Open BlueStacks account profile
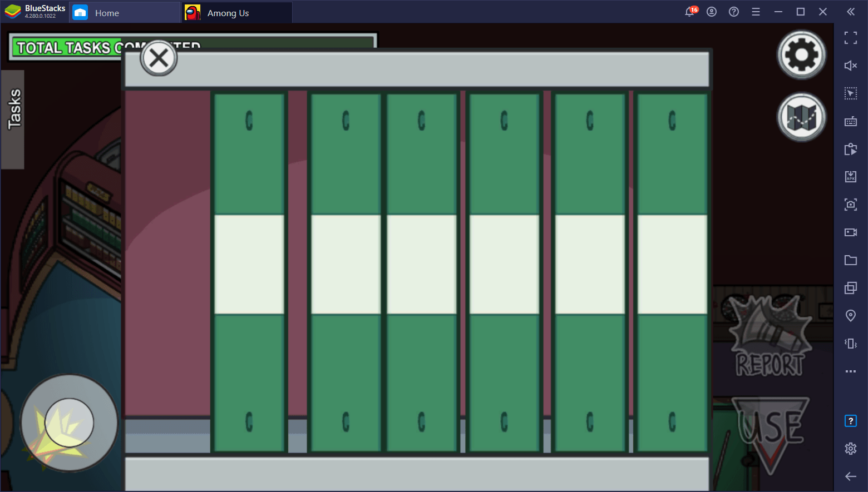The height and width of the screenshot is (492, 868). [x=712, y=12]
